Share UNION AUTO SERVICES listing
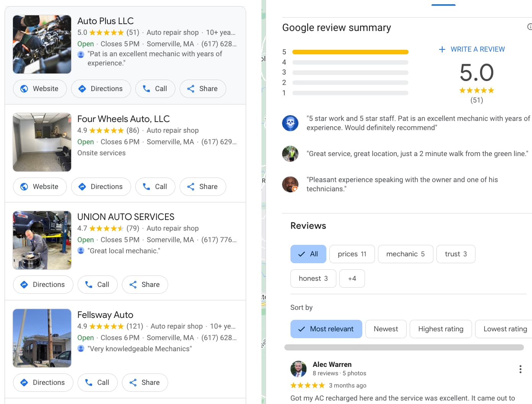This screenshot has width=532, height=404. pyautogui.click(x=145, y=285)
